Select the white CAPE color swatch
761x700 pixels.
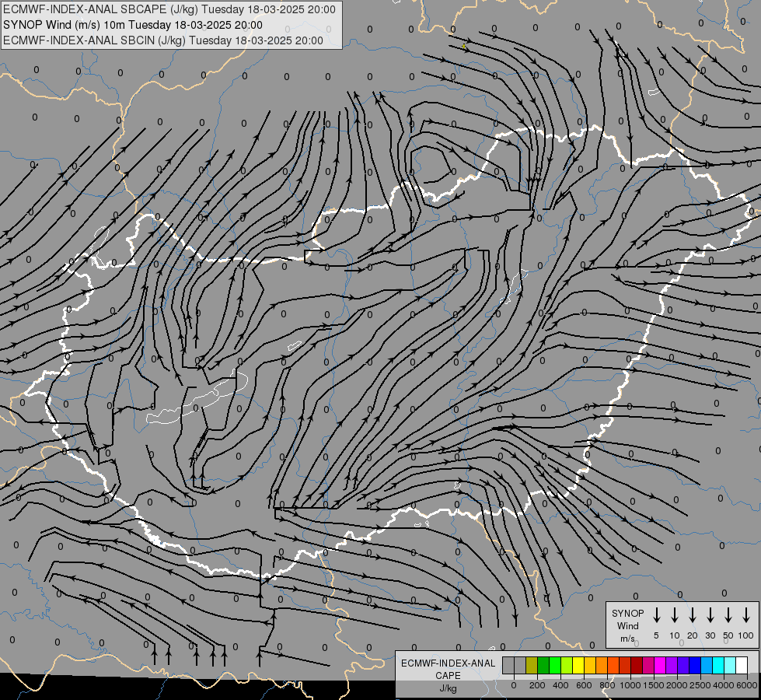point(742,665)
